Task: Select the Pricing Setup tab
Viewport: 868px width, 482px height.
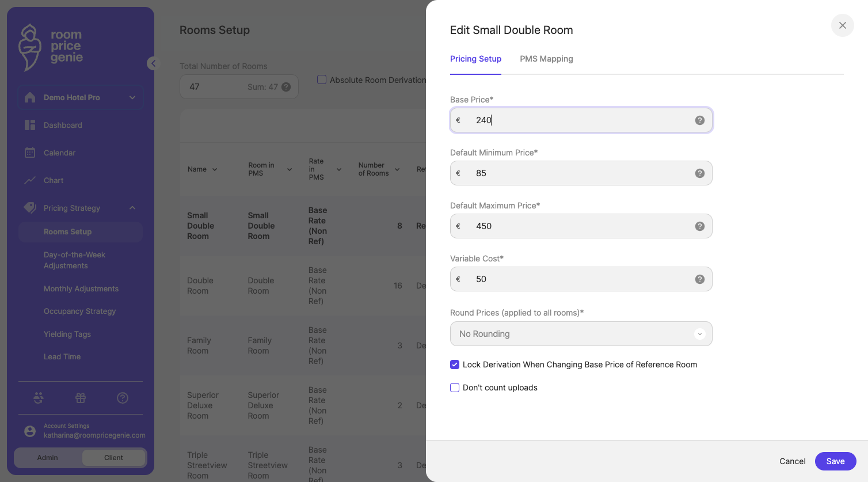Action: click(x=475, y=59)
